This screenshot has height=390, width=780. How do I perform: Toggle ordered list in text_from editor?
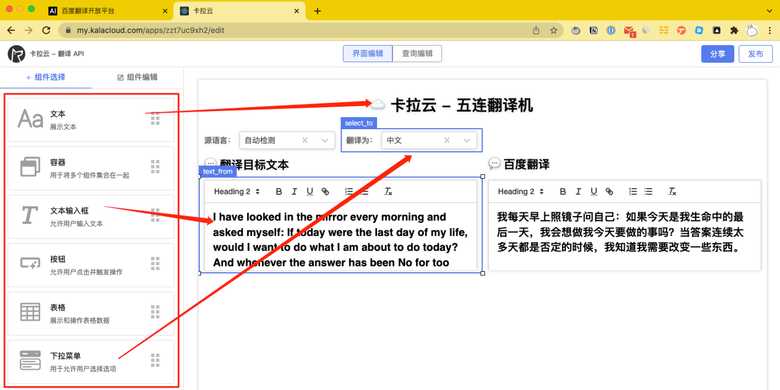(x=349, y=192)
